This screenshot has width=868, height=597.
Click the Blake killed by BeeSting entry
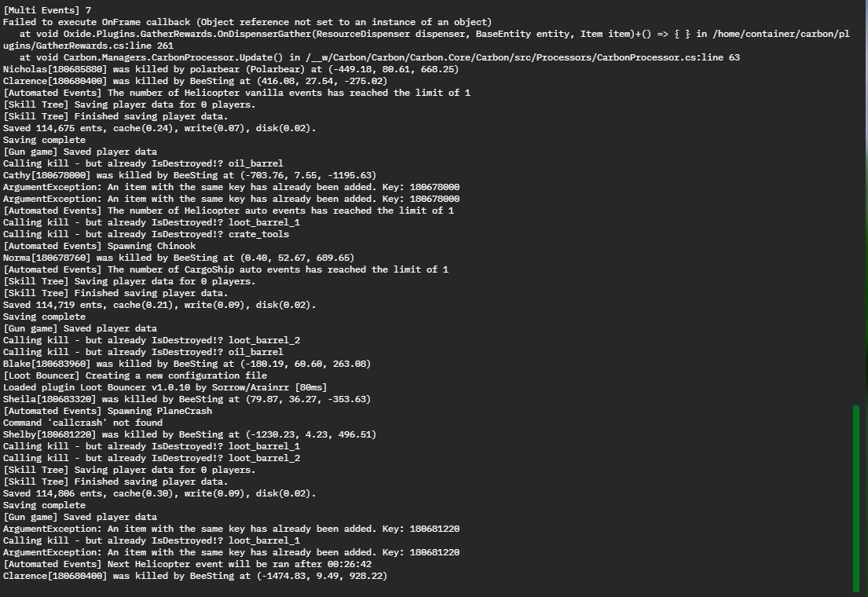click(187, 364)
